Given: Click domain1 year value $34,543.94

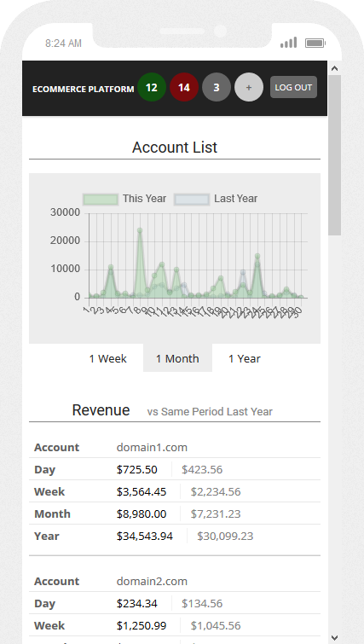Looking at the screenshot, I should [145, 536].
